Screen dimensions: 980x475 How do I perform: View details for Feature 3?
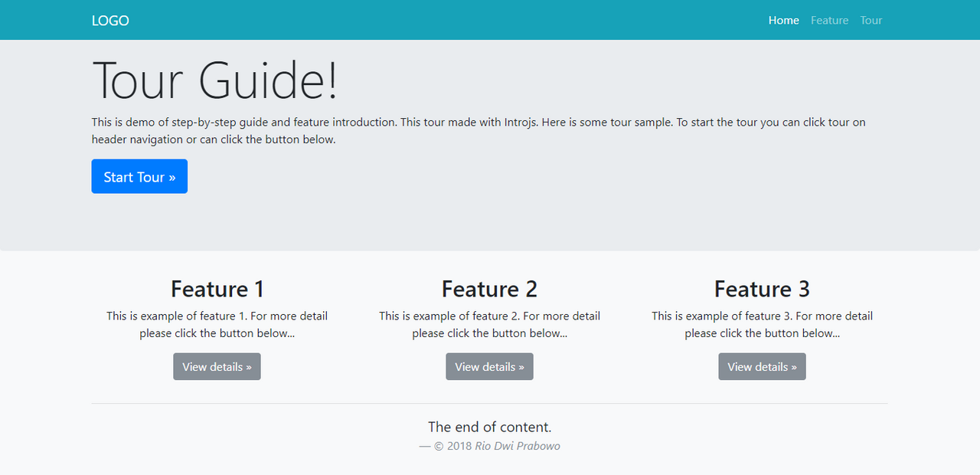coord(762,367)
